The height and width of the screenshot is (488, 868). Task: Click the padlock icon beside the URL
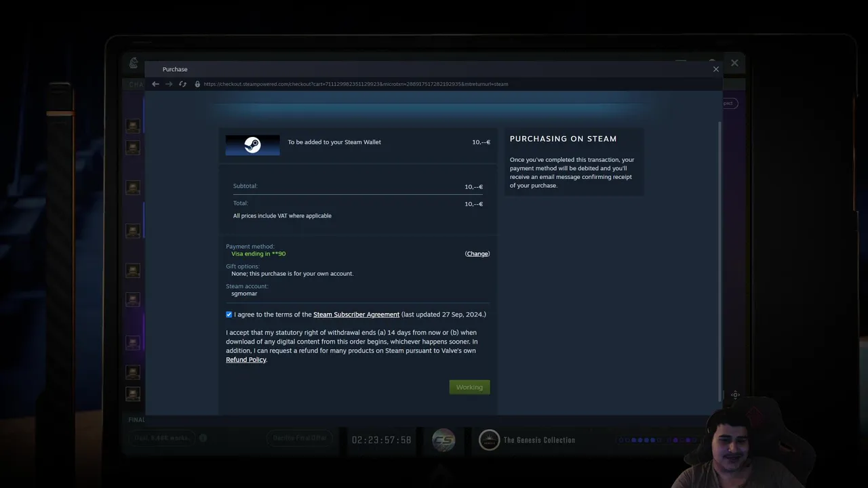point(197,84)
